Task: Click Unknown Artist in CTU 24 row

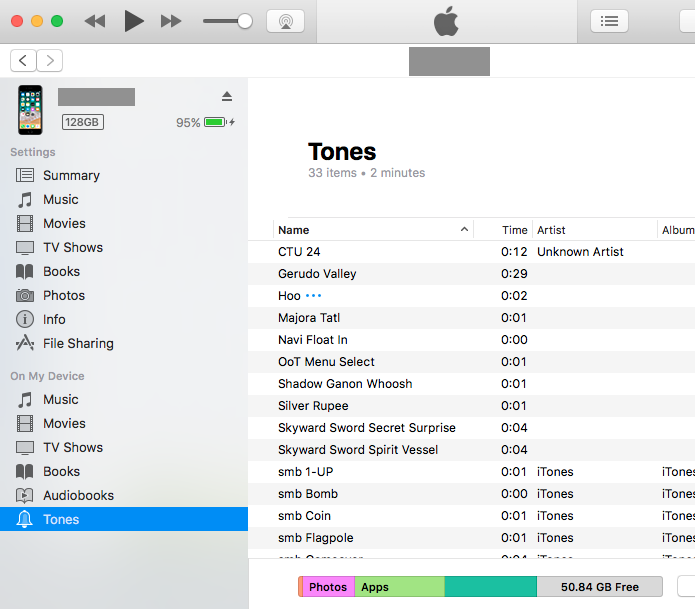Action: (580, 252)
